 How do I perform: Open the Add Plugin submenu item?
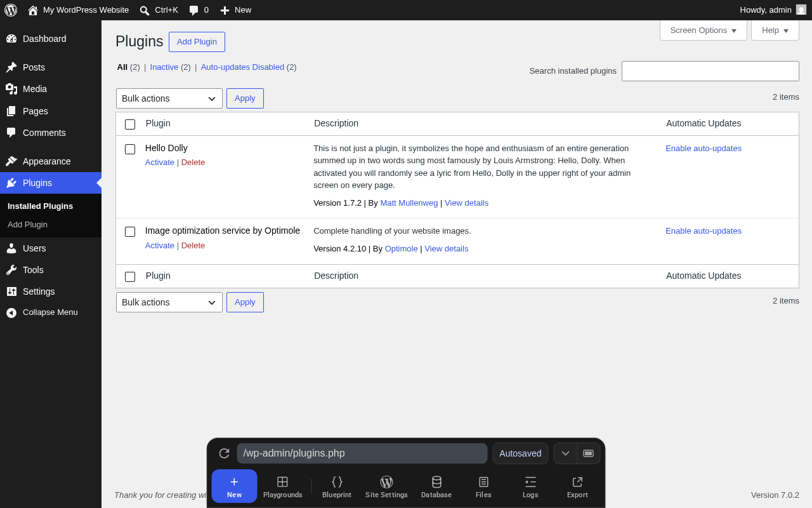pyautogui.click(x=27, y=225)
